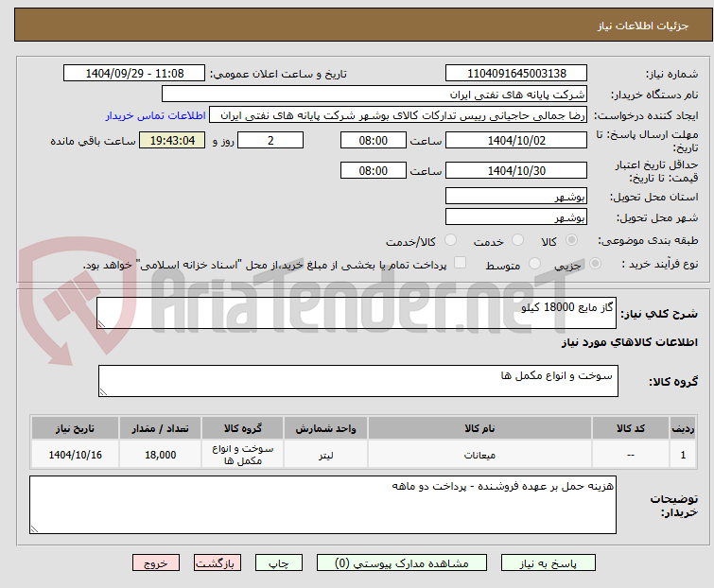Click the response deadline date 1404/10/02
Image resolution: width=714 pixels, height=588 pixels.
pos(516,140)
